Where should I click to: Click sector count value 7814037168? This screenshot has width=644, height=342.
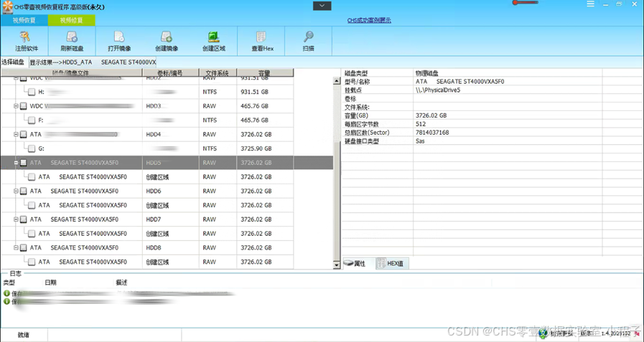click(x=432, y=133)
